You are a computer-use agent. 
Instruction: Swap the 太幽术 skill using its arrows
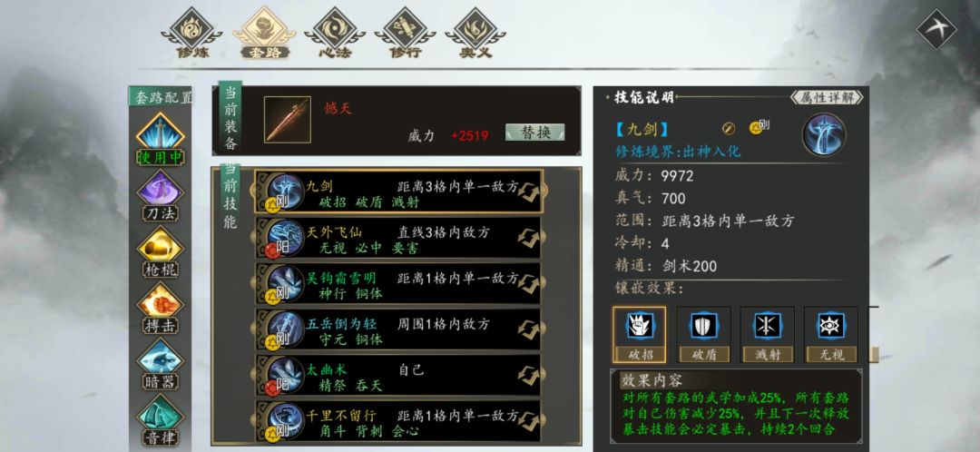pyautogui.click(x=528, y=375)
